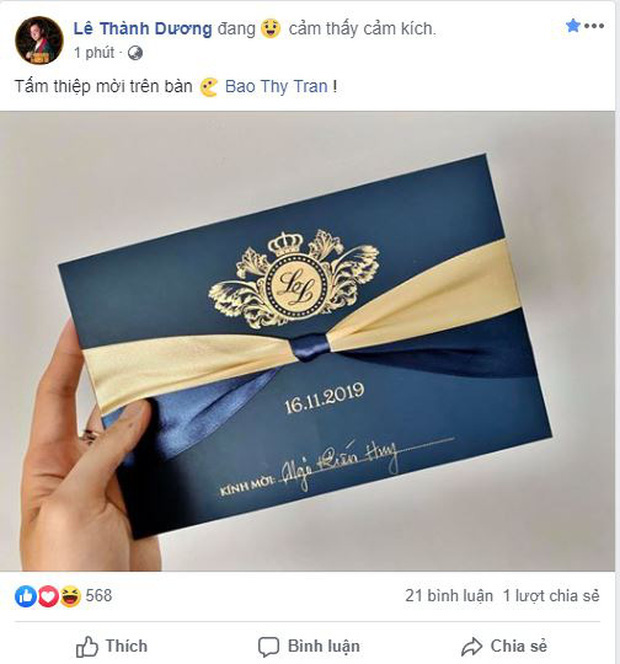Click the heart love reaction icon

[x=48, y=596]
